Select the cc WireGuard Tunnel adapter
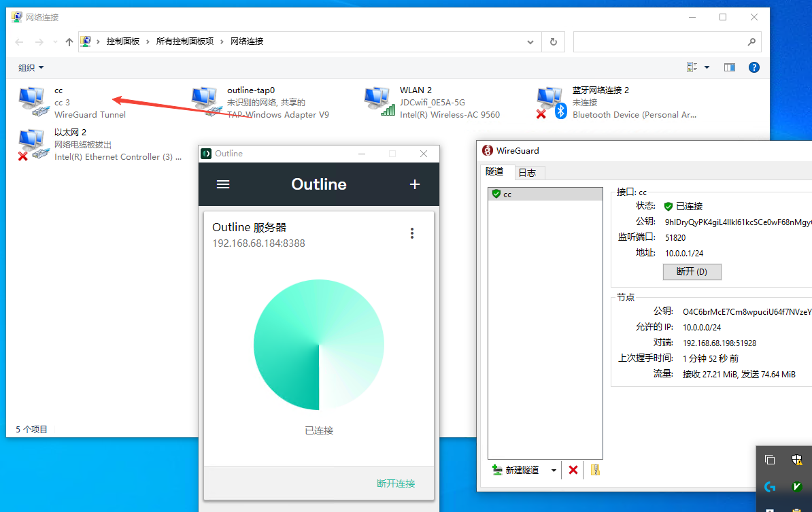Screen dimensions: 812x512 pos(72,103)
